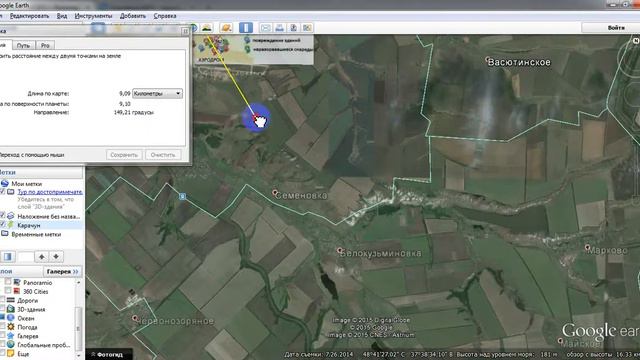The image size is (640, 360).
Task: Click the Океан layer globe icon
Action: pyautogui.click(x=11, y=318)
